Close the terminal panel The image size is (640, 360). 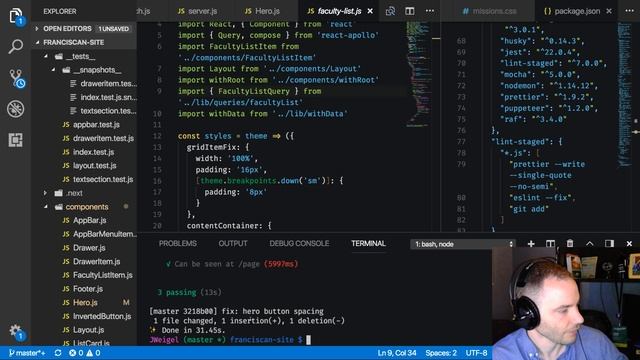pyautogui.click(x=629, y=244)
